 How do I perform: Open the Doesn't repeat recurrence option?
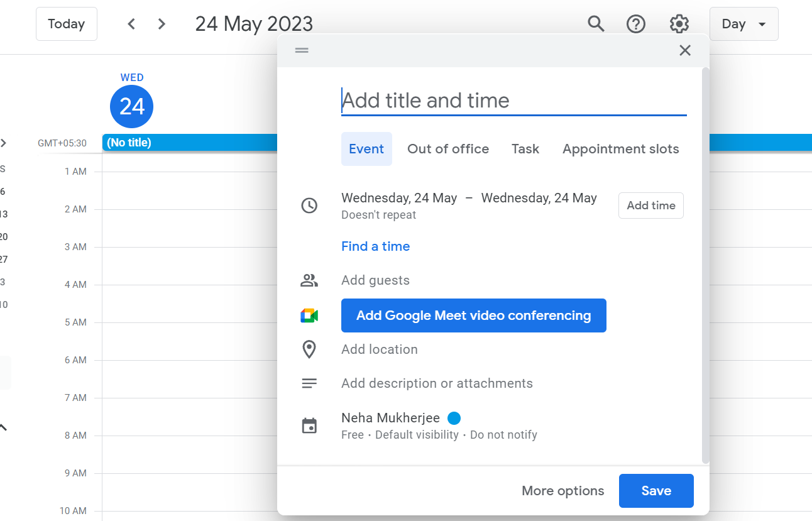(x=379, y=215)
